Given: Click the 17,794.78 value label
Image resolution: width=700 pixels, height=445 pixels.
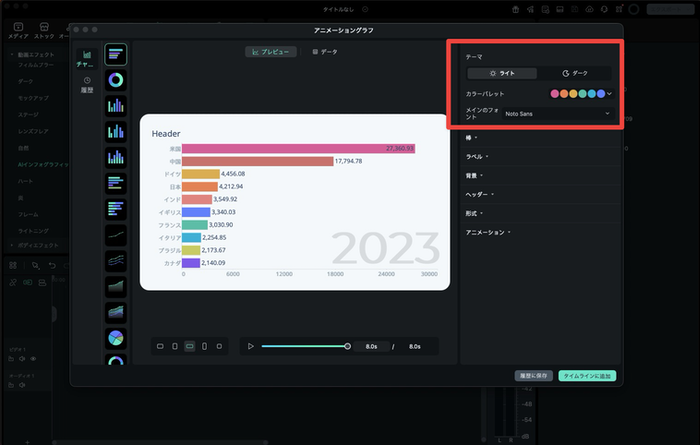Looking at the screenshot, I should [x=348, y=161].
